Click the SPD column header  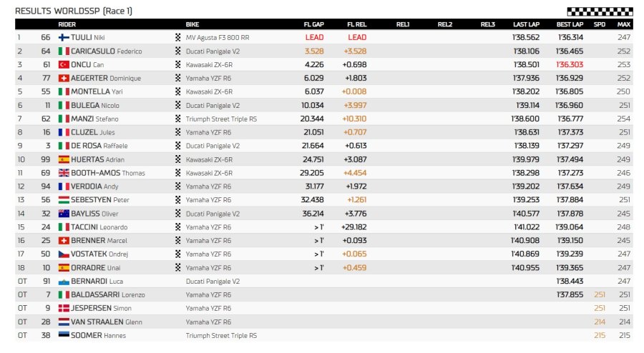click(x=600, y=24)
